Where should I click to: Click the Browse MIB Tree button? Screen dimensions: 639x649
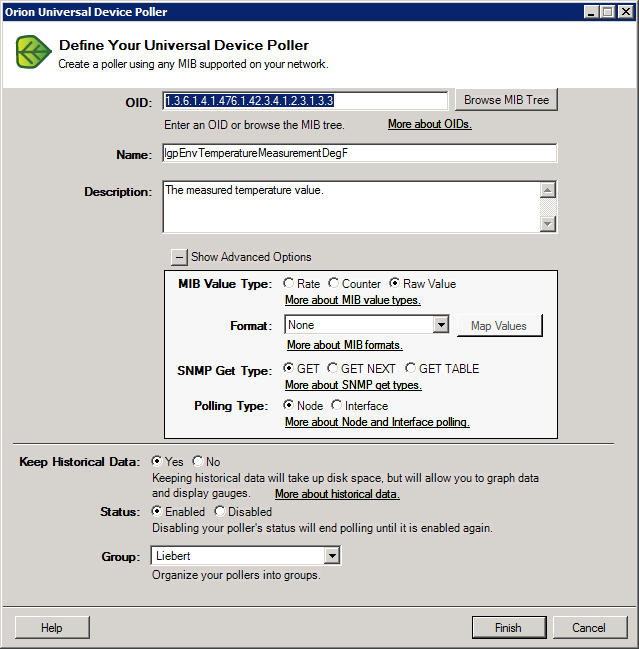[x=506, y=100]
